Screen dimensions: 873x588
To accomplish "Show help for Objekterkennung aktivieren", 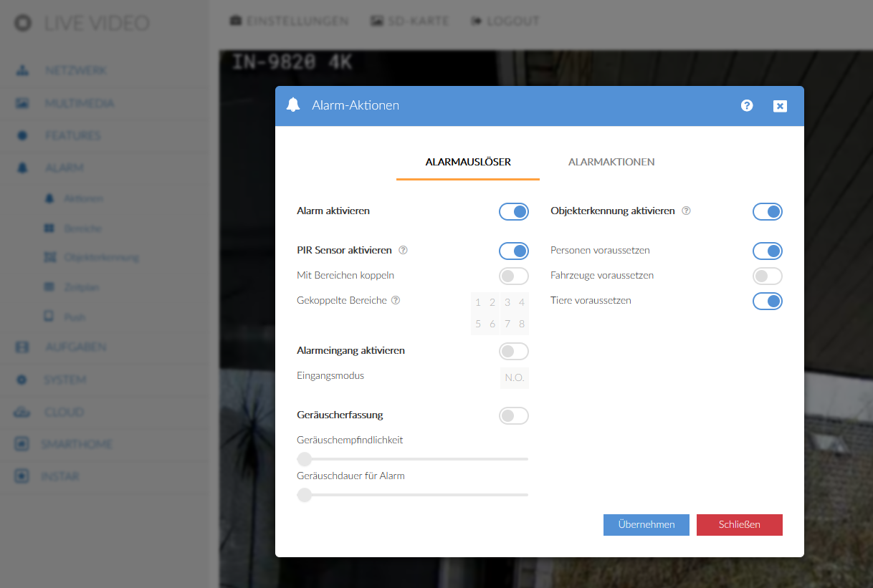I will (x=686, y=211).
